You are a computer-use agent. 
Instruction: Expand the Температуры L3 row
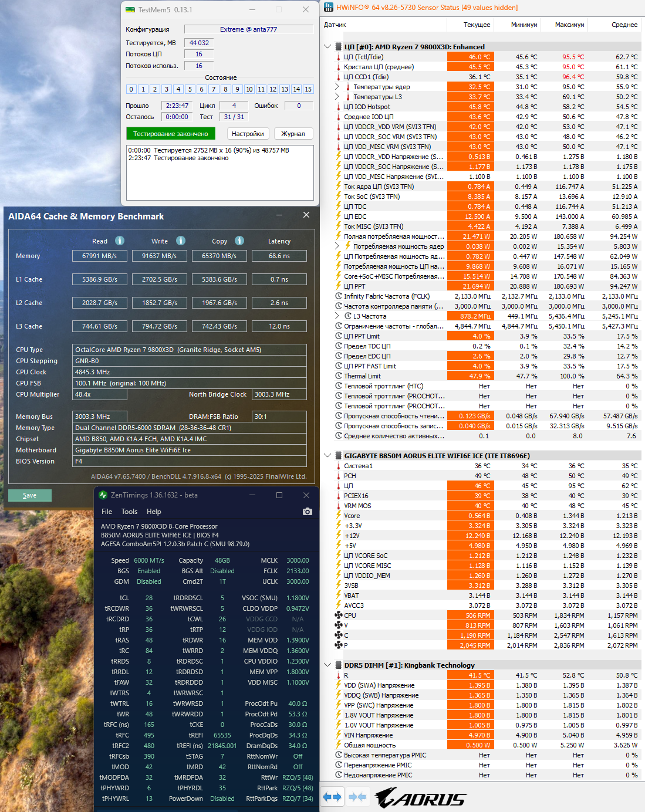pyautogui.click(x=337, y=97)
